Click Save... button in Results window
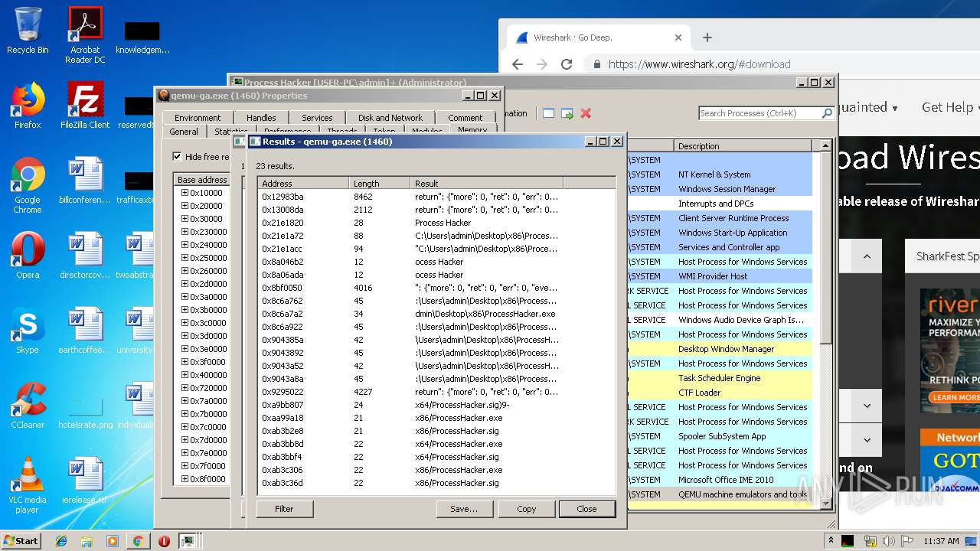Image resolution: width=980 pixels, height=551 pixels. click(464, 509)
